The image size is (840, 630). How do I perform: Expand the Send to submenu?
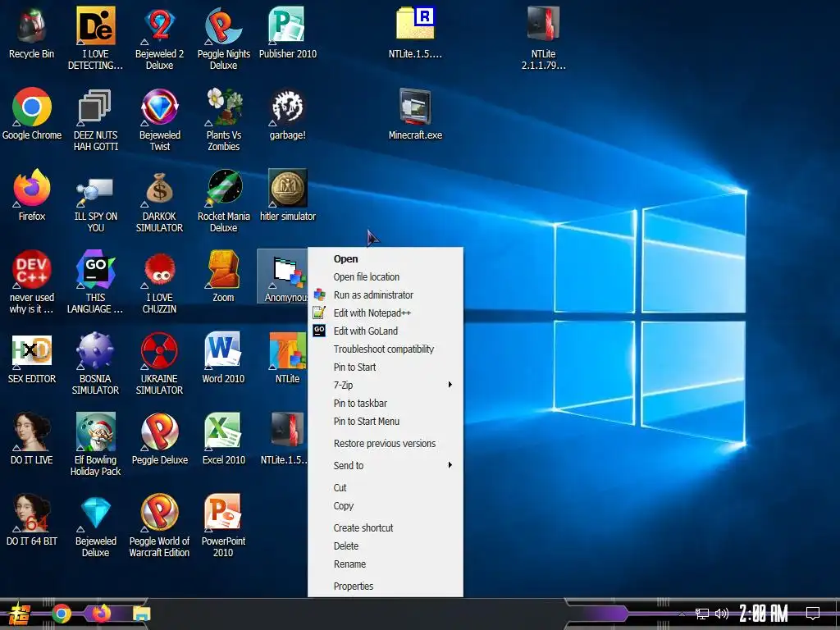pyautogui.click(x=386, y=466)
